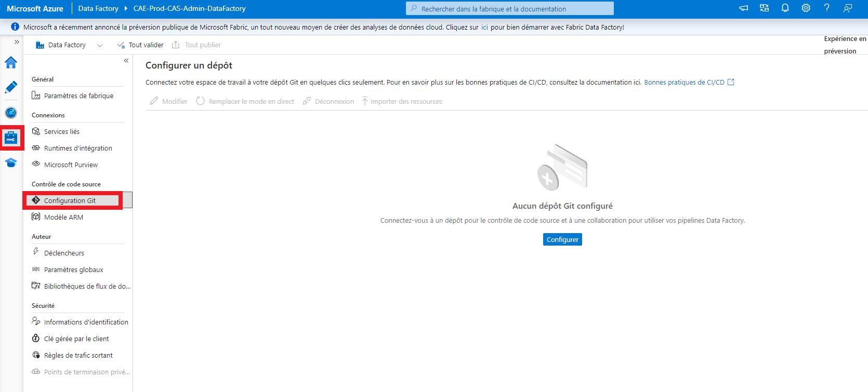Select Configuration Git menu item

coord(78,200)
